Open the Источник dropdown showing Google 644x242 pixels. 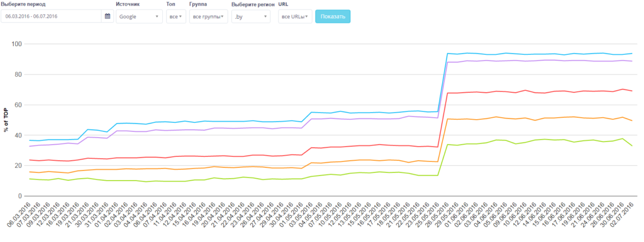coord(139,16)
